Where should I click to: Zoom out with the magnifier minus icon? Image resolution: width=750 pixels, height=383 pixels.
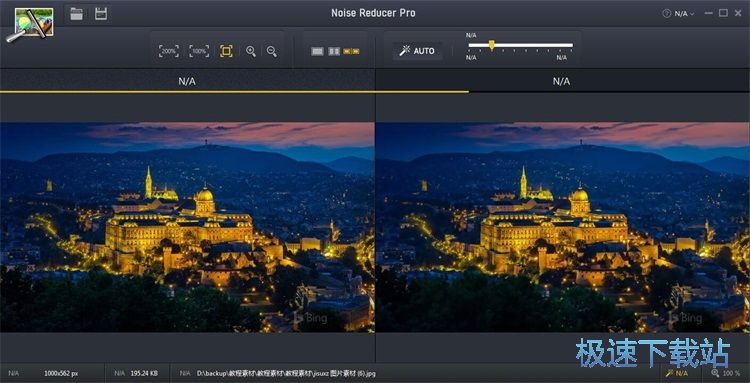(272, 51)
